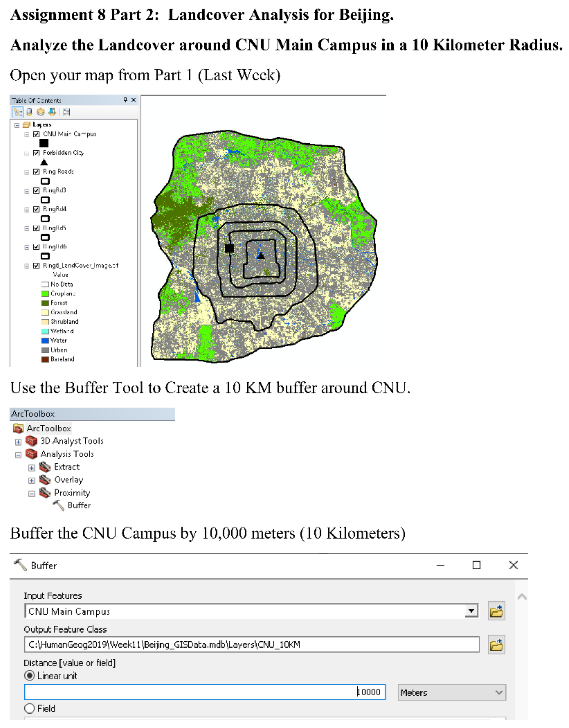Click List By Visibility icon

[x=41, y=112]
